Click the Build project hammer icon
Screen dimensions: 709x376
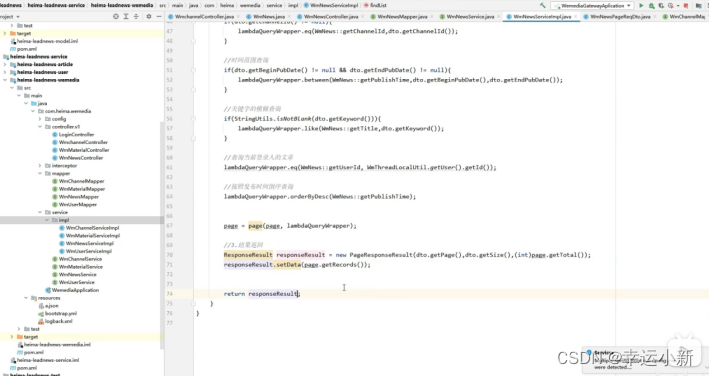[x=543, y=5]
